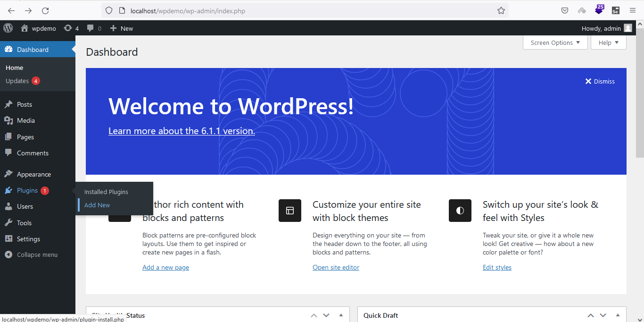Dismiss the Welcome to WordPress banner

point(600,81)
